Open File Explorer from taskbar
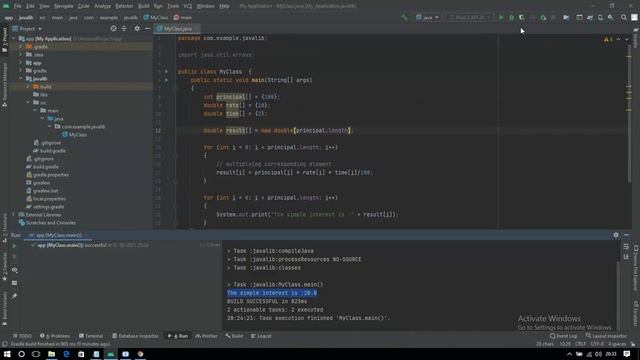Screen dimensions: 640x360 coord(51,354)
